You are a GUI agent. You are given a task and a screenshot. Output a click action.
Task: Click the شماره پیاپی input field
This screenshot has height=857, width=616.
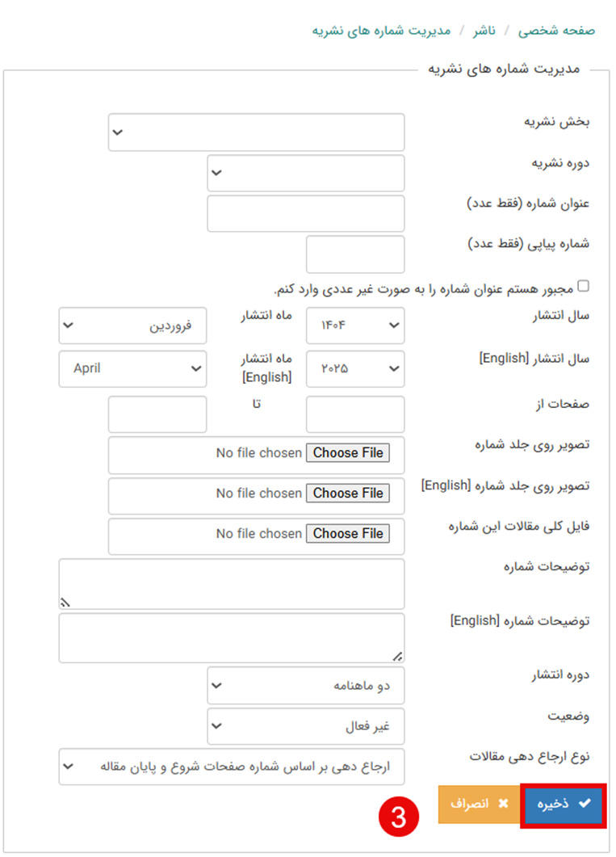pyautogui.click(x=355, y=254)
